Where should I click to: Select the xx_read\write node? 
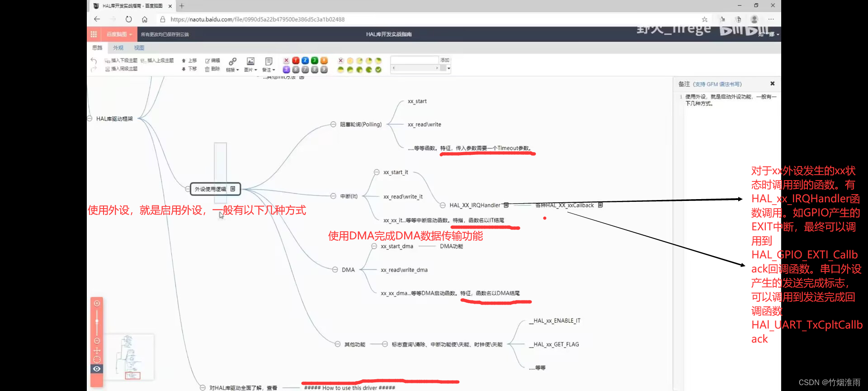coord(425,124)
